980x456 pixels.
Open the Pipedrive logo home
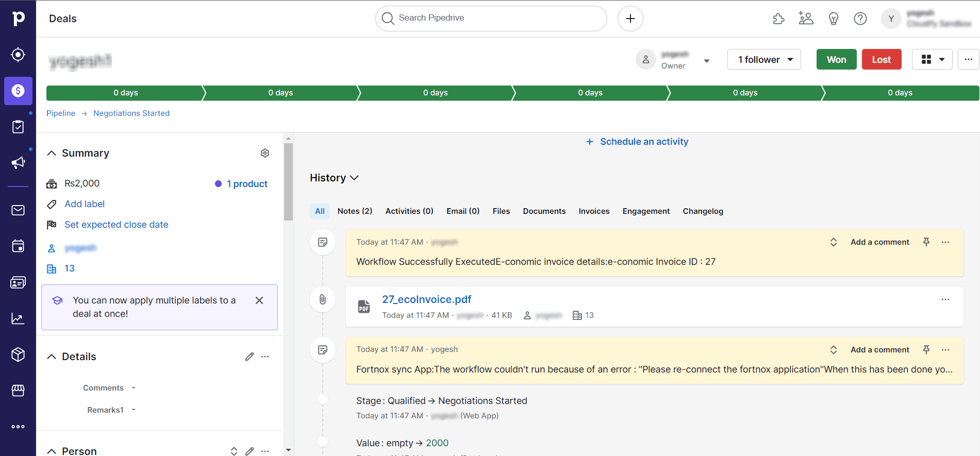click(x=18, y=19)
